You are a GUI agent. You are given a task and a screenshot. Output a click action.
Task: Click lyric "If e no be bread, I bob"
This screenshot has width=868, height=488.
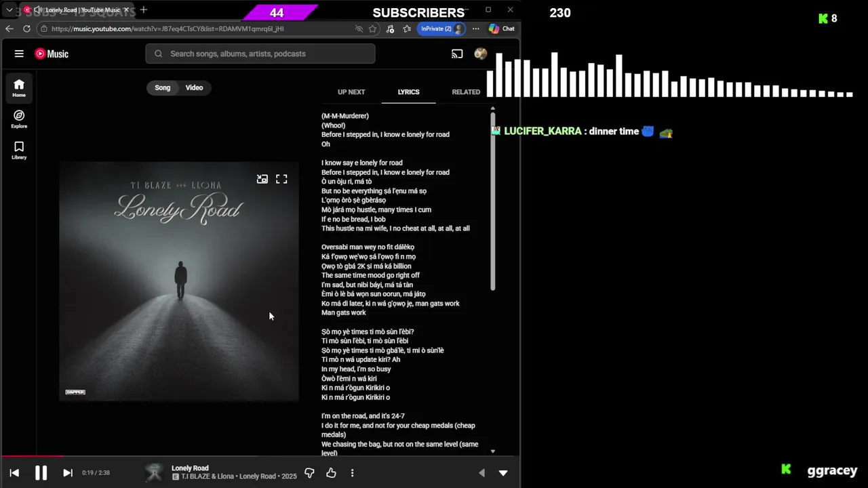353,219
